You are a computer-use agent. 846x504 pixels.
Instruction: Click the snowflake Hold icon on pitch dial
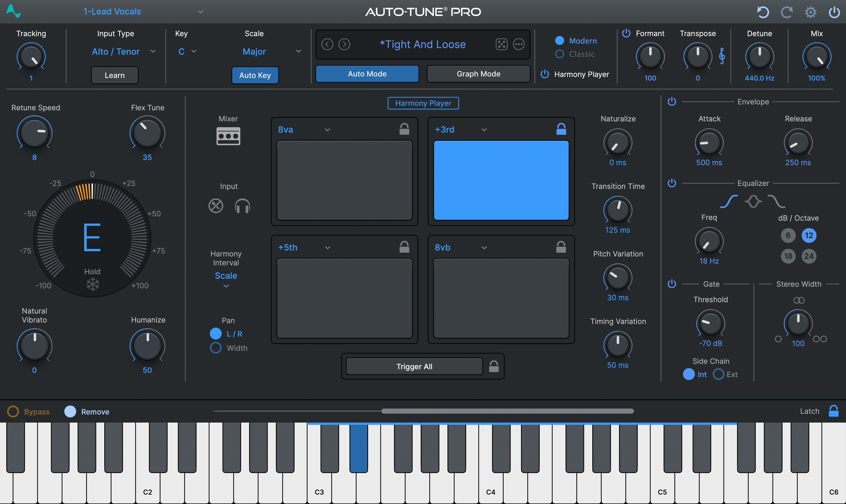tap(92, 284)
